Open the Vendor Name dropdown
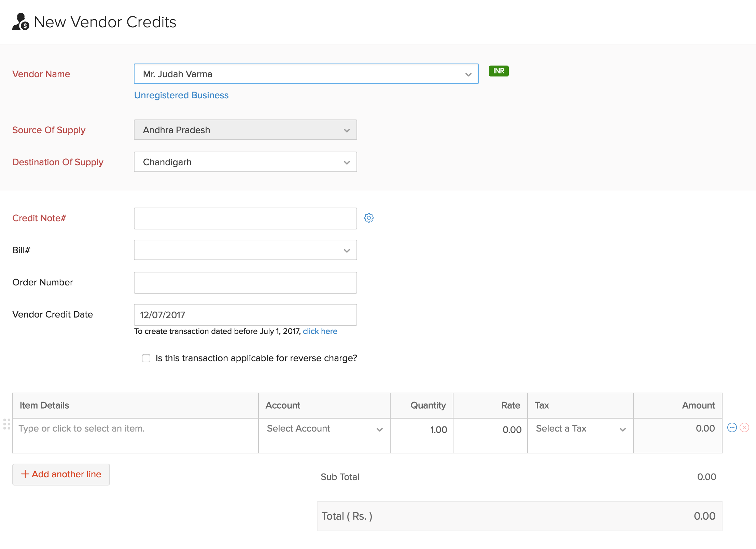 tap(468, 74)
